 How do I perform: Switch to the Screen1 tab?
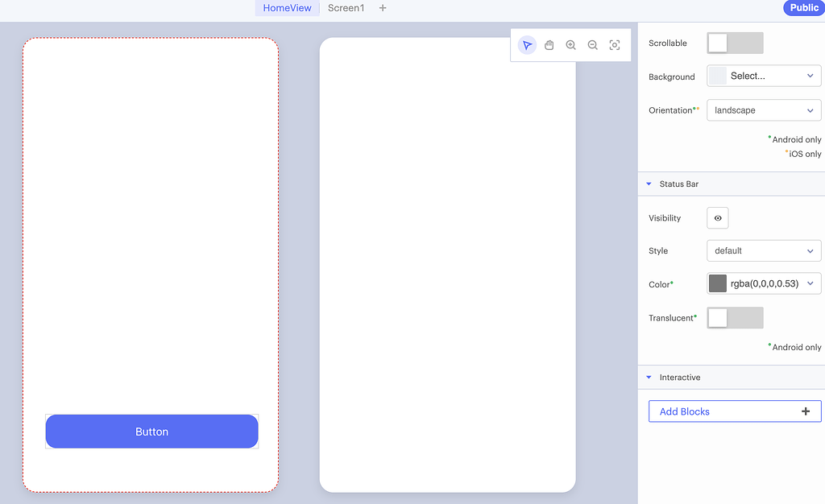point(346,7)
